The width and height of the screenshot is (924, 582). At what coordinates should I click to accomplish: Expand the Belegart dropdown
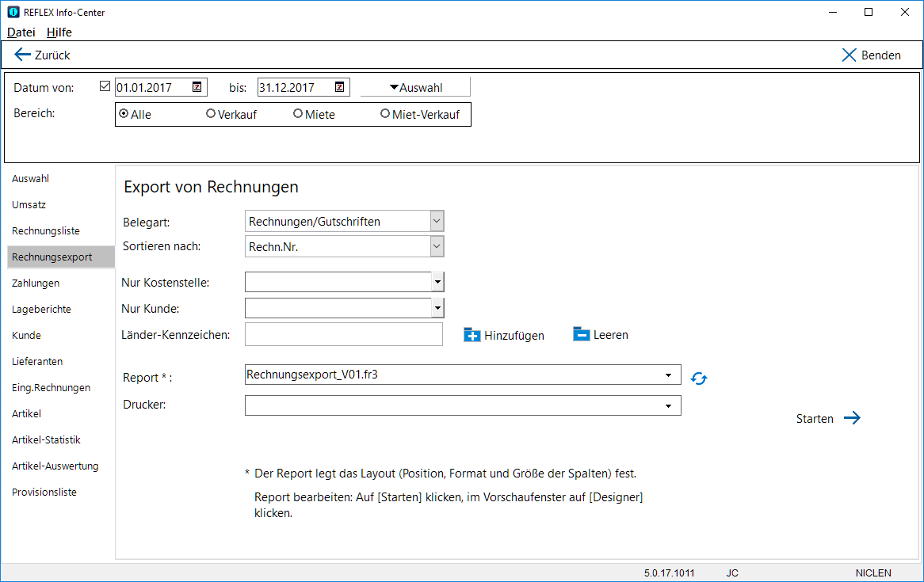pyautogui.click(x=437, y=222)
